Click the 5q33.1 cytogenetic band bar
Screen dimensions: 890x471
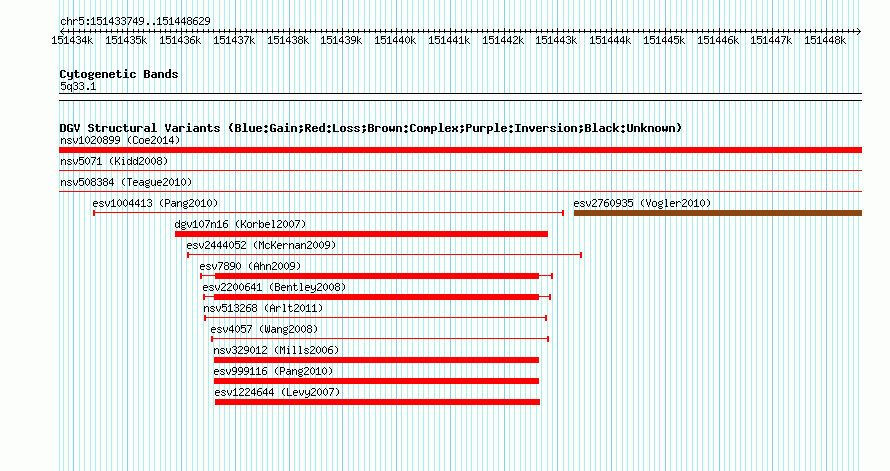(460, 97)
